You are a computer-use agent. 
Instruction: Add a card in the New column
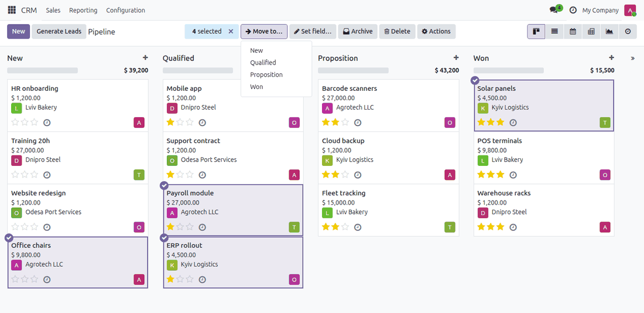click(x=145, y=57)
